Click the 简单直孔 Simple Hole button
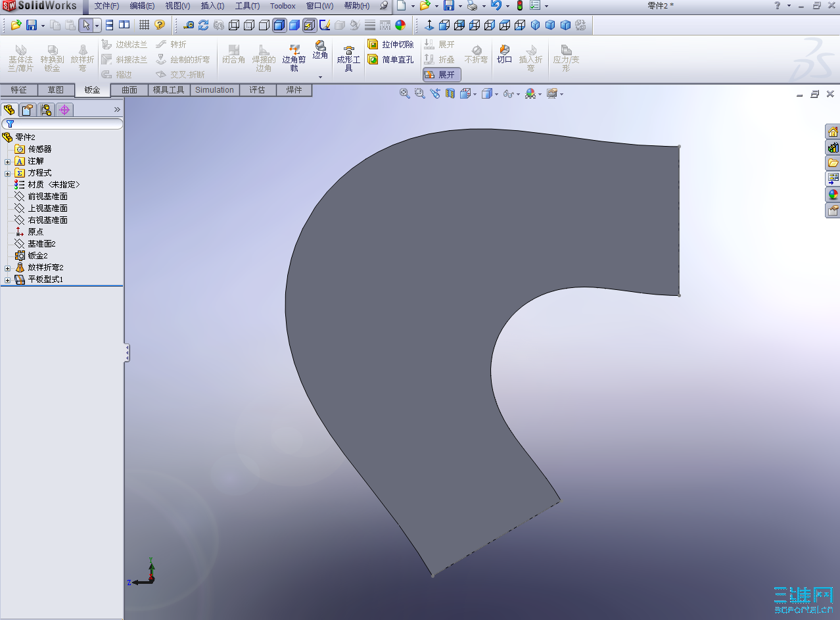Screen dimensions: 840x620 click(x=391, y=60)
